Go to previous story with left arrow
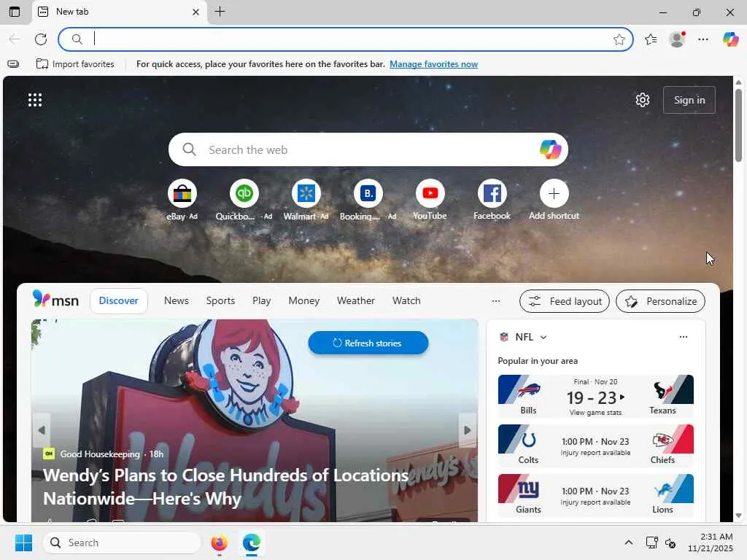Screen dimensions: 747x560 42,430
